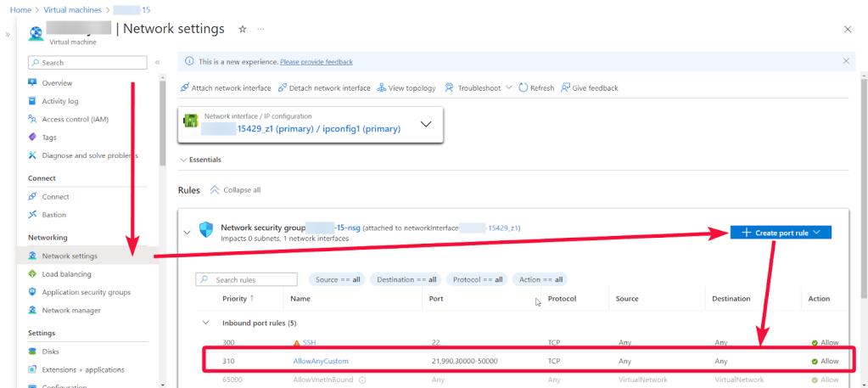Viewport: 868px width, 388px height.
Task: Click the Refresh toolbar button
Action: (536, 88)
